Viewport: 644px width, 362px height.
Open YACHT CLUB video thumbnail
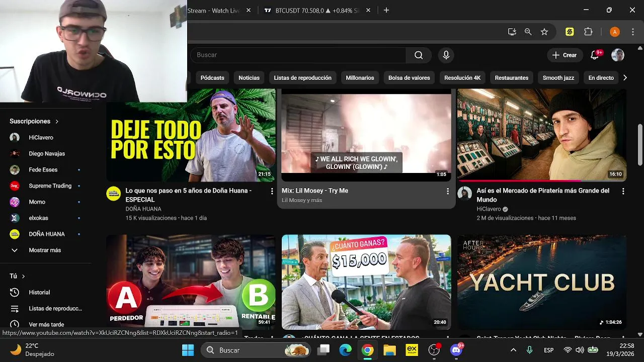click(542, 282)
